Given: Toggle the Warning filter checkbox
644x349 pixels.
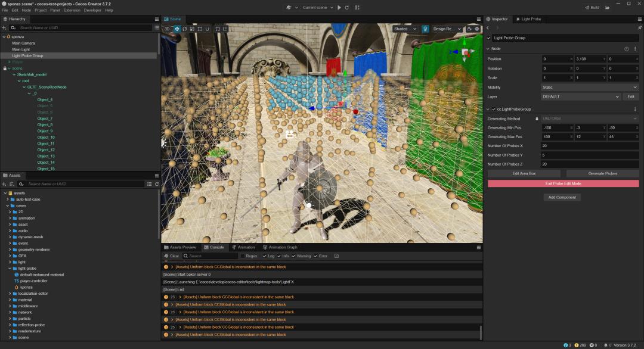Looking at the screenshot, I should click(x=293, y=256).
